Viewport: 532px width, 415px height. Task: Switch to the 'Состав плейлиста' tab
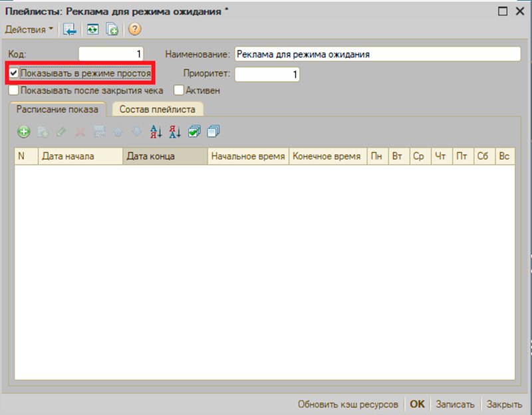pyautogui.click(x=158, y=109)
